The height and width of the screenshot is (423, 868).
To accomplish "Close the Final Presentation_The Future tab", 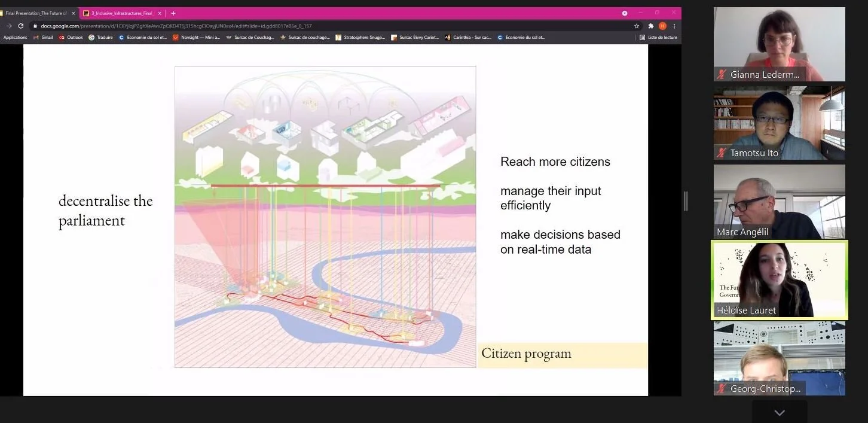I will (x=74, y=13).
